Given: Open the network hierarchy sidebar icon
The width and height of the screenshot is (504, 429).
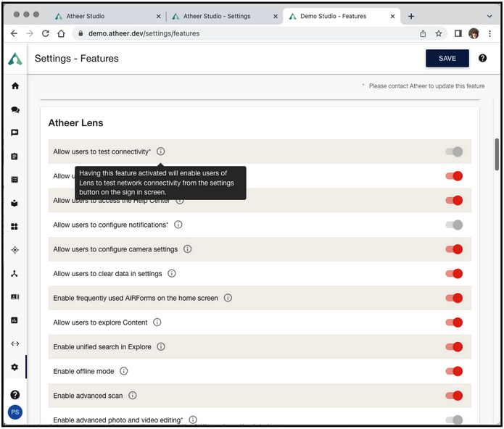Looking at the screenshot, I should pyautogui.click(x=15, y=274).
